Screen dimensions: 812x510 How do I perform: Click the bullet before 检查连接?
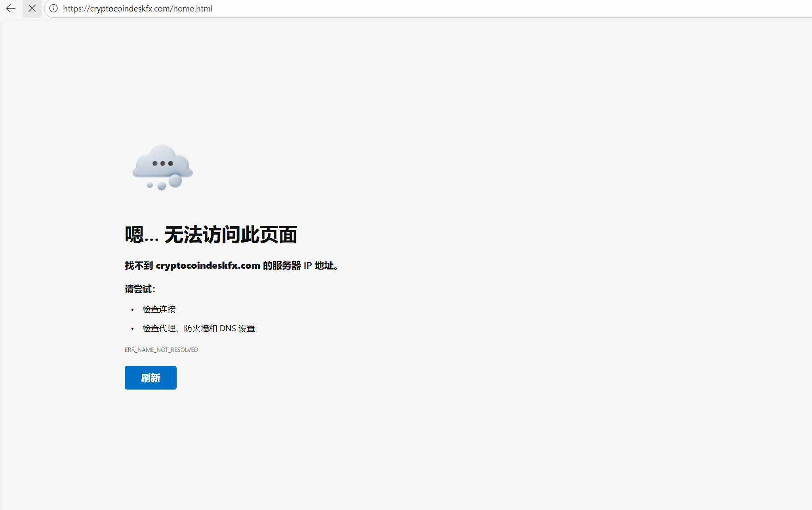133,309
